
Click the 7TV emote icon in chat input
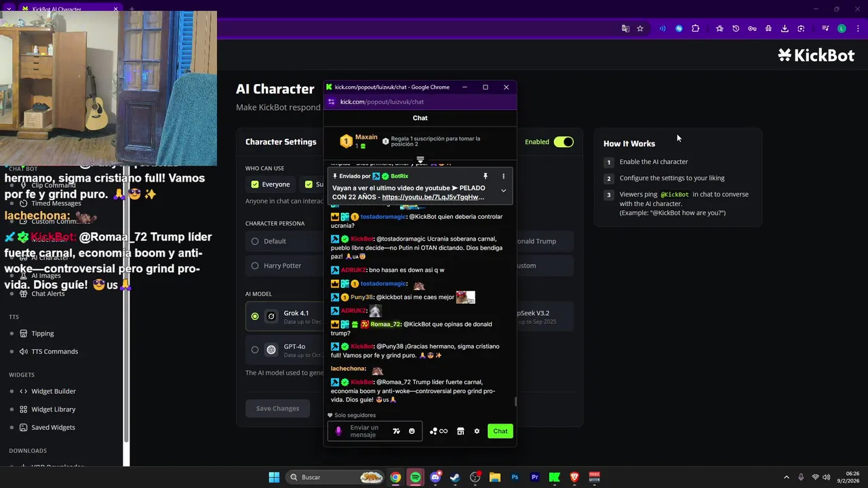[397, 431]
